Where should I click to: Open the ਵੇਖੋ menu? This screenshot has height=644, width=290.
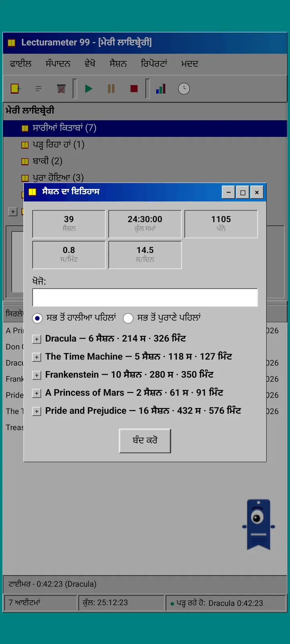[90, 64]
